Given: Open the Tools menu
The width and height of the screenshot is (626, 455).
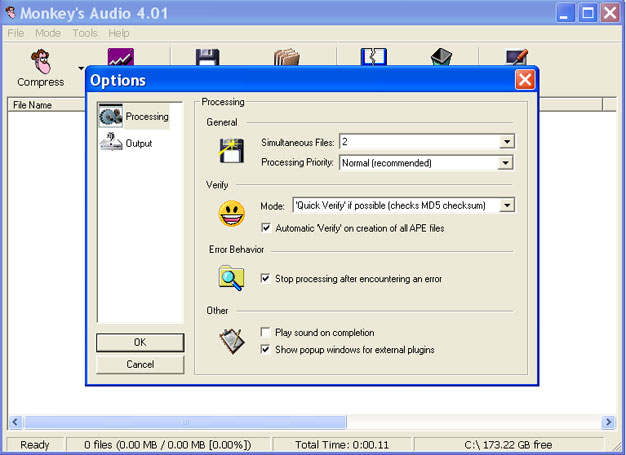Looking at the screenshot, I should 85,33.
